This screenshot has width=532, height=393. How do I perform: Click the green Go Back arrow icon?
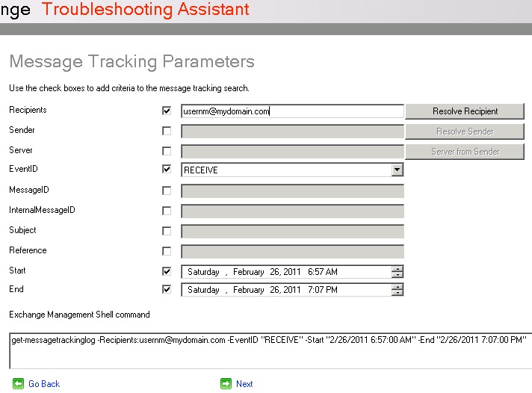[x=18, y=383]
